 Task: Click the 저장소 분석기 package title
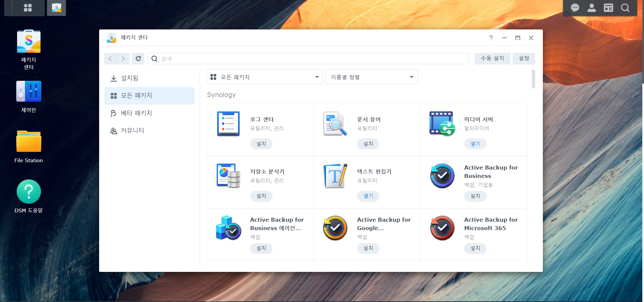point(267,172)
